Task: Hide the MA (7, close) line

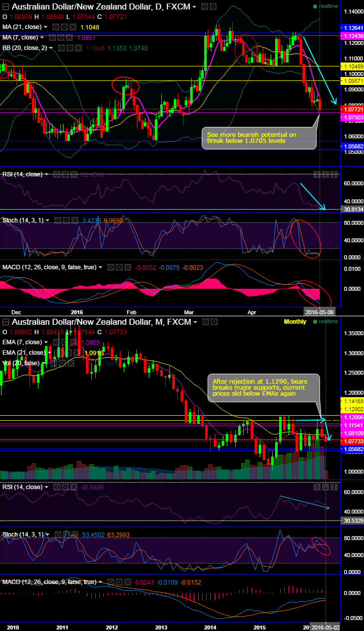Action: point(52,37)
